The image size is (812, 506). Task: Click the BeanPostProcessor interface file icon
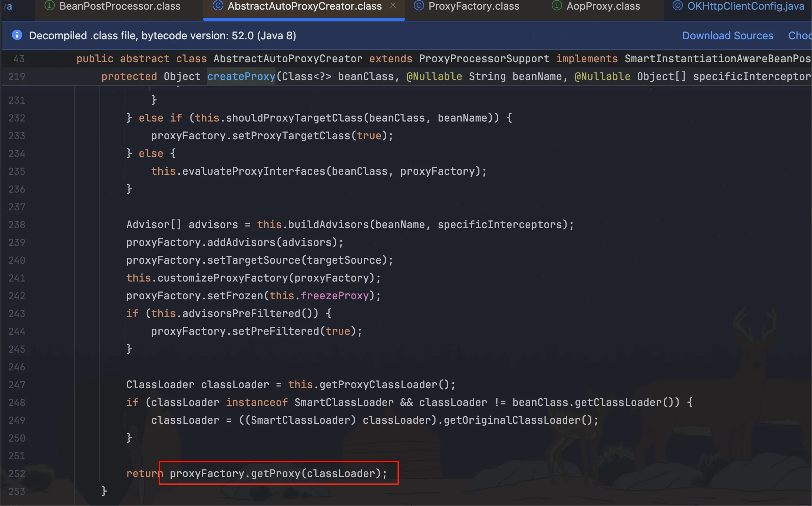[49, 6]
